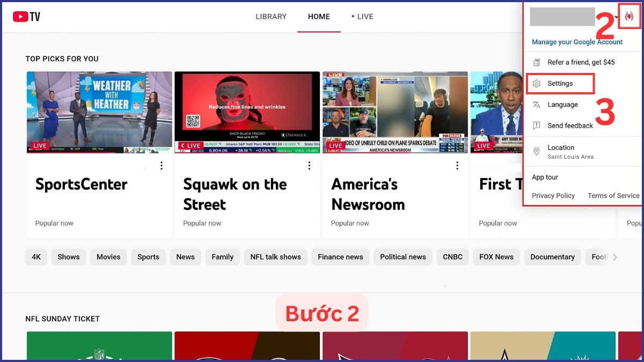Open Settings from the account menu

[560, 84]
